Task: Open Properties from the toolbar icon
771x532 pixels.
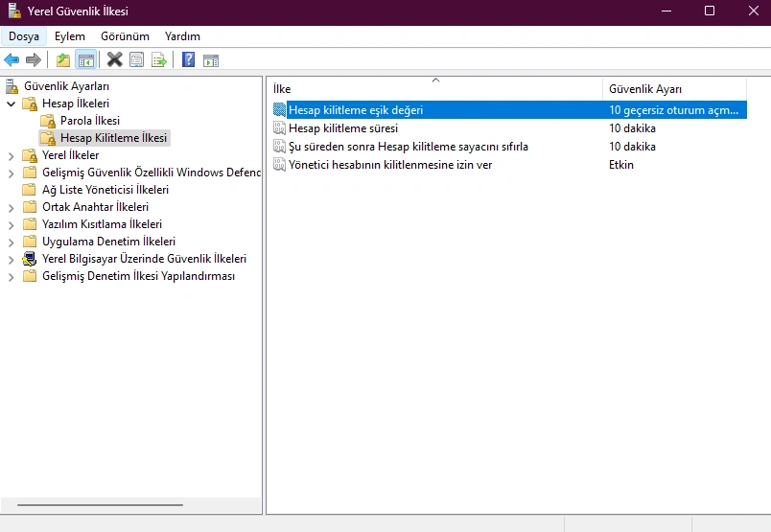Action: click(x=137, y=60)
